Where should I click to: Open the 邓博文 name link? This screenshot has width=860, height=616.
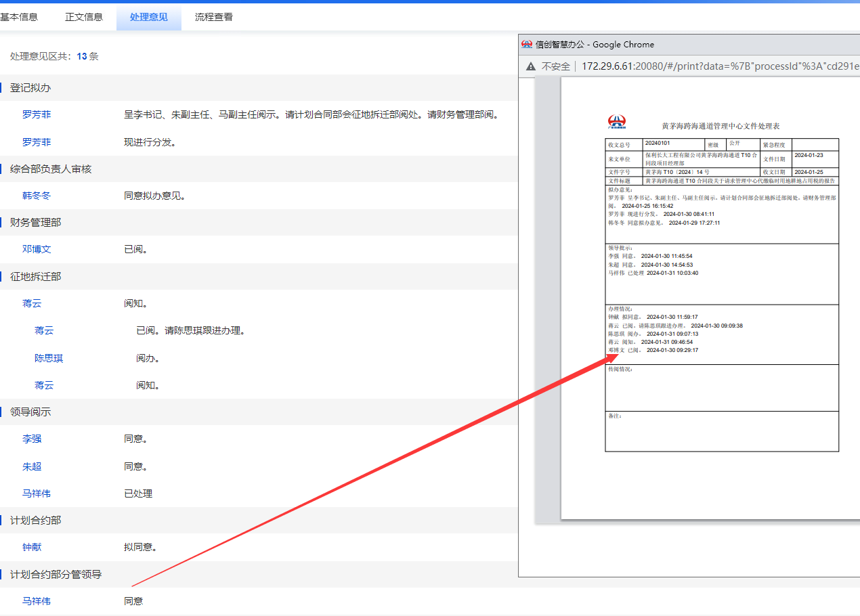(37, 249)
